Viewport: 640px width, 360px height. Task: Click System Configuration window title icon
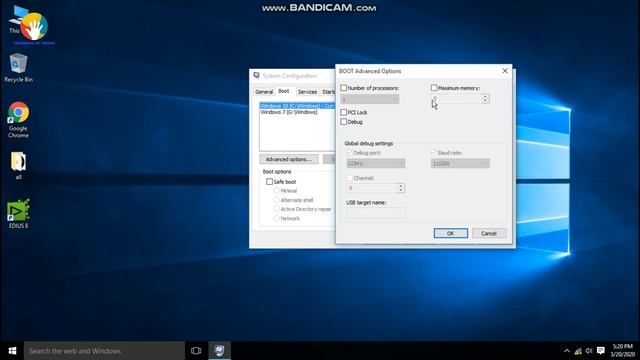(x=256, y=76)
